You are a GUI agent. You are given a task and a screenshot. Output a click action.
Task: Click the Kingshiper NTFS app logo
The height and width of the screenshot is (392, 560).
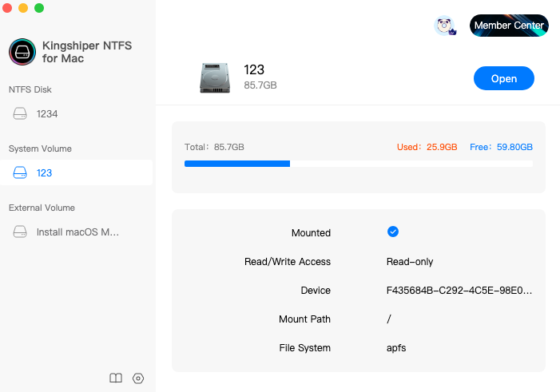[x=22, y=52]
